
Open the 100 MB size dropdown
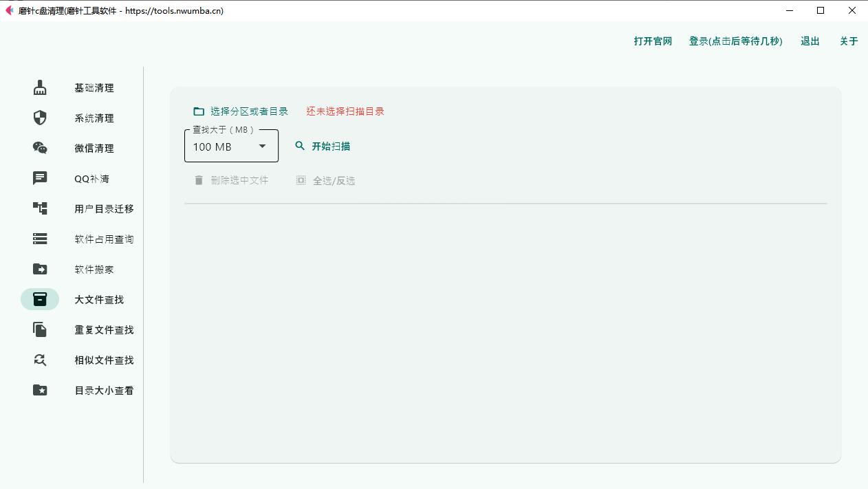[x=230, y=146]
